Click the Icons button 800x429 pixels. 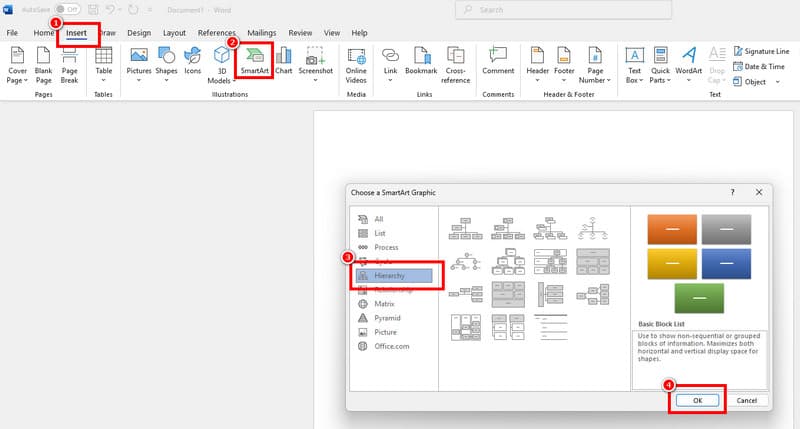pos(192,61)
